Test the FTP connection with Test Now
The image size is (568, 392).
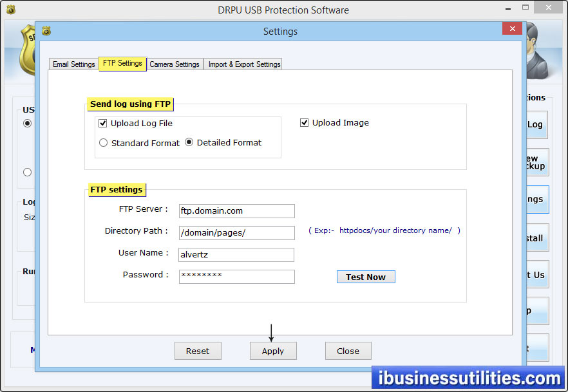click(x=366, y=277)
